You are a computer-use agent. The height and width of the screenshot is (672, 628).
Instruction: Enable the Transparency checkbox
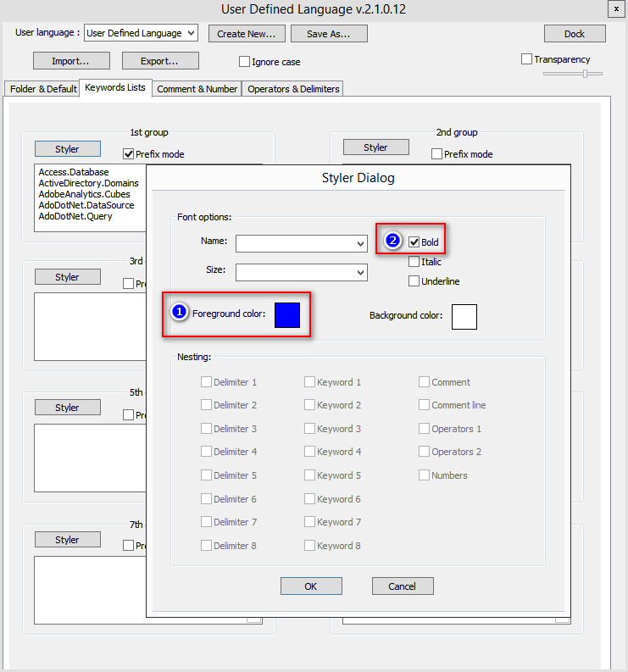(x=527, y=59)
